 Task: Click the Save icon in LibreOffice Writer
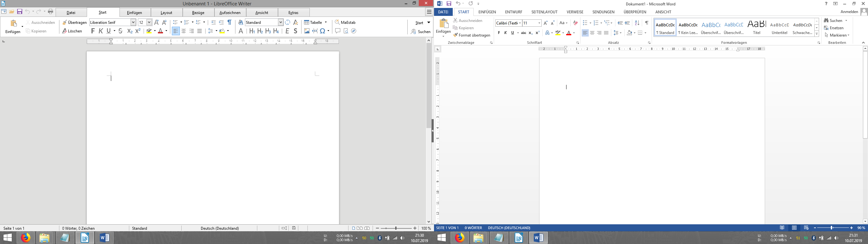pyautogui.click(x=20, y=12)
